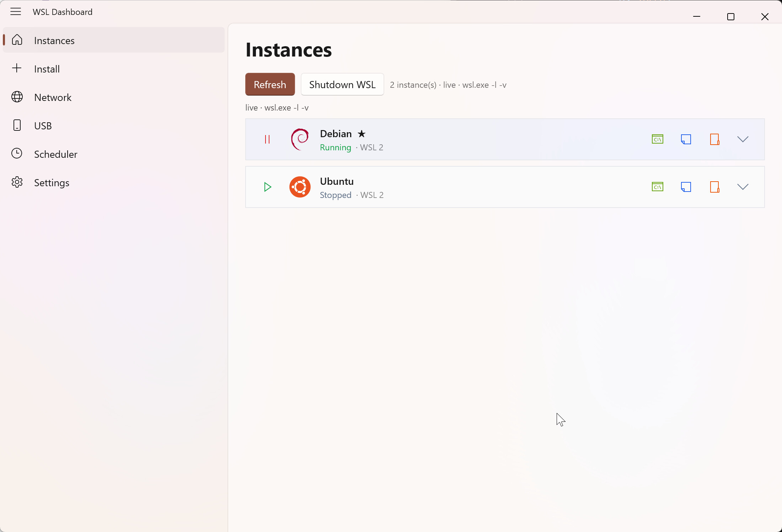Click the Stopped status text
This screenshot has height=532, width=782.
tap(336, 195)
